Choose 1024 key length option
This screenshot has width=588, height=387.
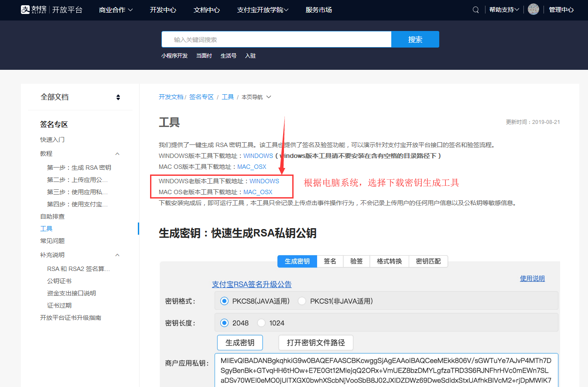[x=262, y=323]
